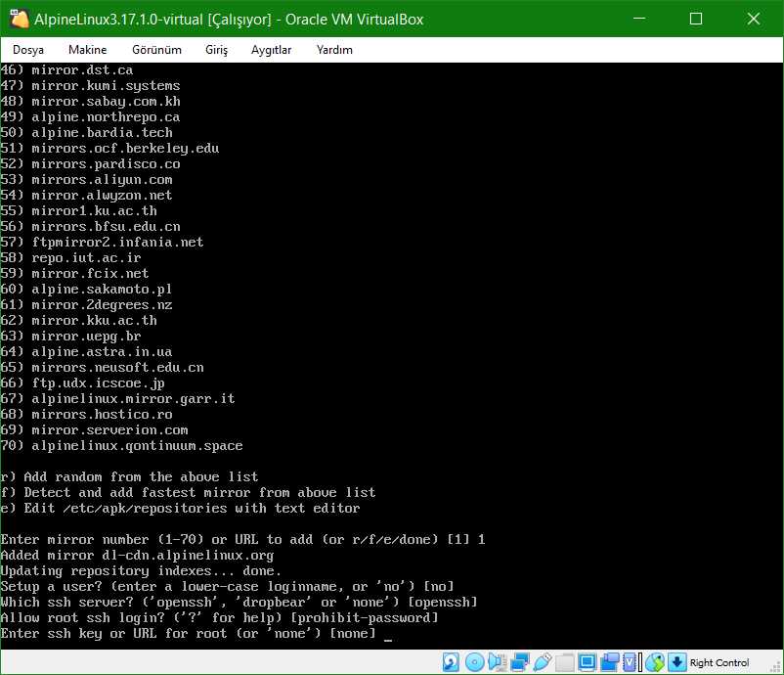Click the line '49) alpine.northrepo.ca'
784x675 pixels.
90,116
